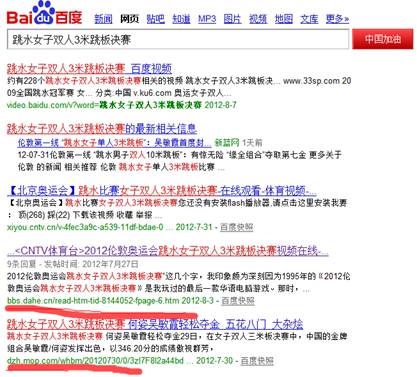Select the 地图 map tab
The height and width of the screenshot is (377, 417).
[x=284, y=19]
